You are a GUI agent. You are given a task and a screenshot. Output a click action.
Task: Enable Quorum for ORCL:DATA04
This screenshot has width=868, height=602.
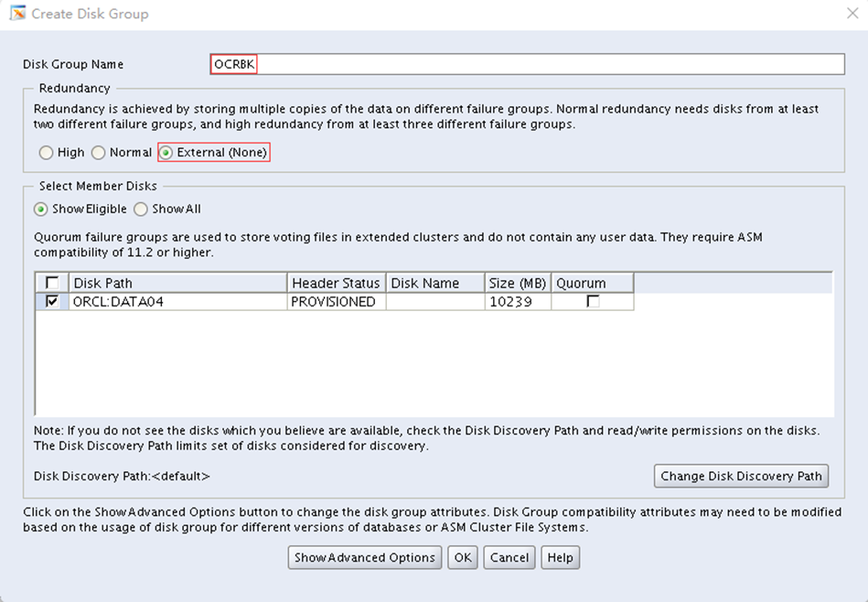[x=593, y=301]
